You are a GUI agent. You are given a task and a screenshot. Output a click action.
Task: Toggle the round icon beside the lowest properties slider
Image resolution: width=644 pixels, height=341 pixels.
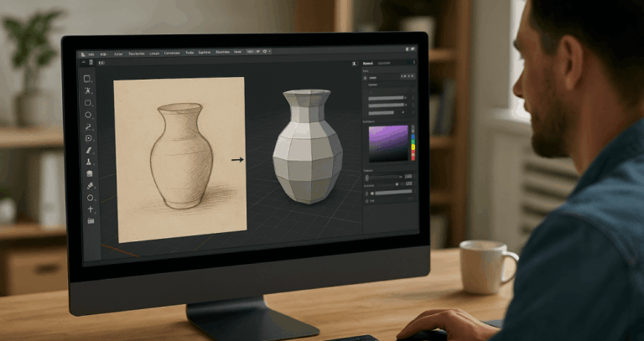(366, 193)
